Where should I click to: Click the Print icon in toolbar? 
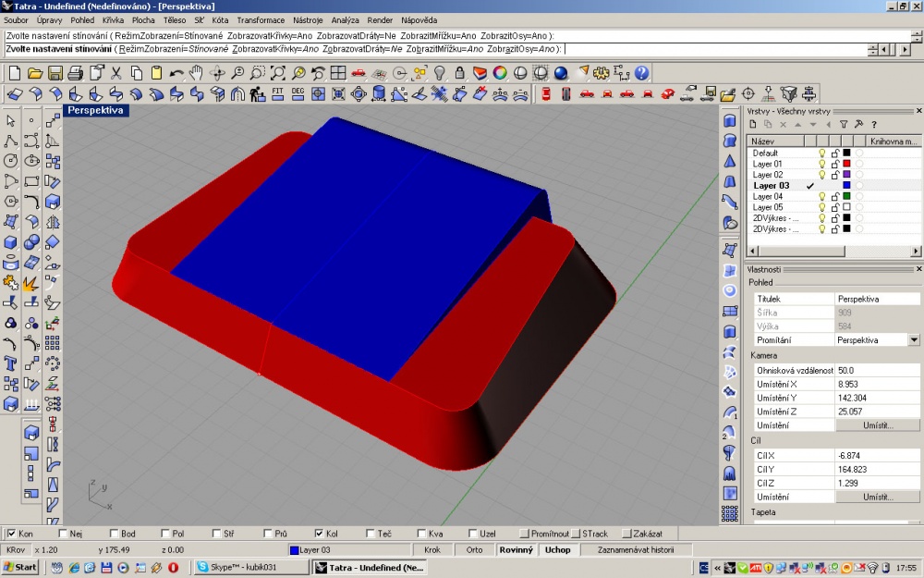coord(76,73)
